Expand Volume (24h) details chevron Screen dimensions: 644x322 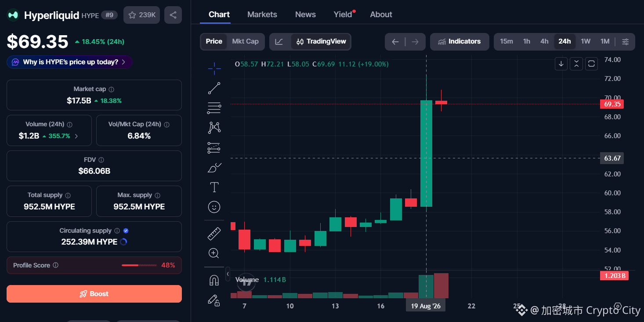tap(76, 136)
